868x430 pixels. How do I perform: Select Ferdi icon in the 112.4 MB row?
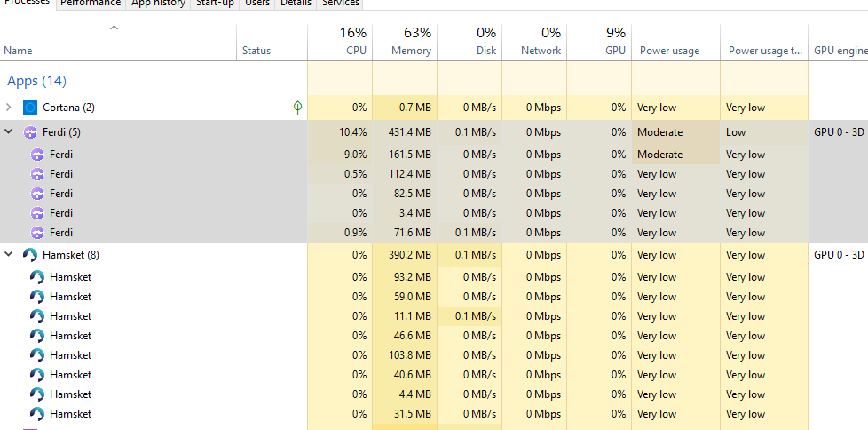click(37, 174)
